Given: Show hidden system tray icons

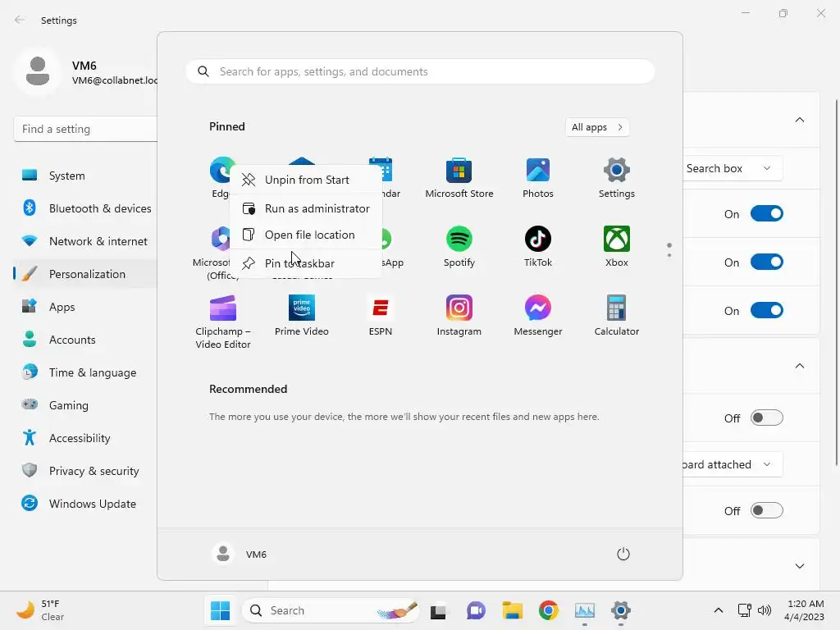Looking at the screenshot, I should click(719, 610).
